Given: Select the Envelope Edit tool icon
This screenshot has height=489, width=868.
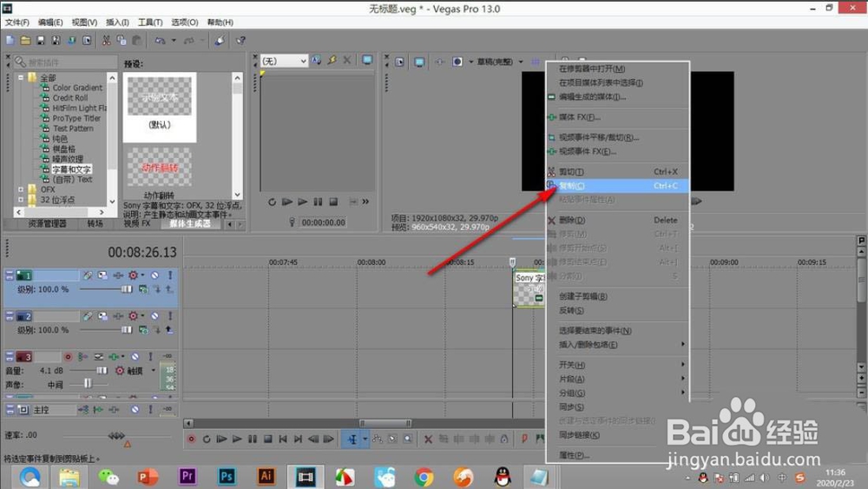Looking at the screenshot, I should (x=378, y=439).
